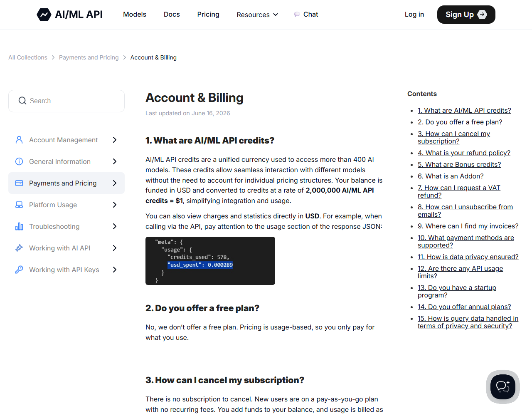Image resolution: width=532 pixels, height=416 pixels.
Task: Jump to How is data privacy ensured
Action: tap(468, 257)
